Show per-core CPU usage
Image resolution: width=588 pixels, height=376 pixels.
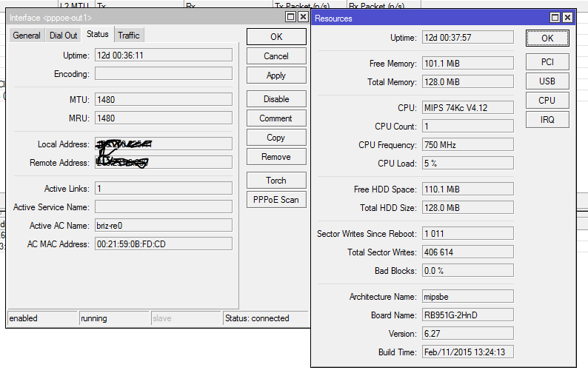[x=547, y=101]
